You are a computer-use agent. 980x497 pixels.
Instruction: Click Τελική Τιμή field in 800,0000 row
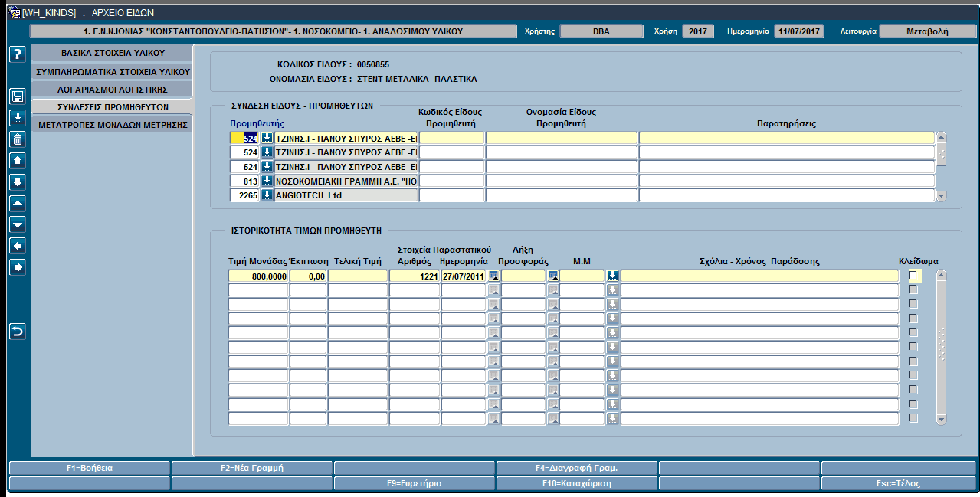[x=358, y=276]
